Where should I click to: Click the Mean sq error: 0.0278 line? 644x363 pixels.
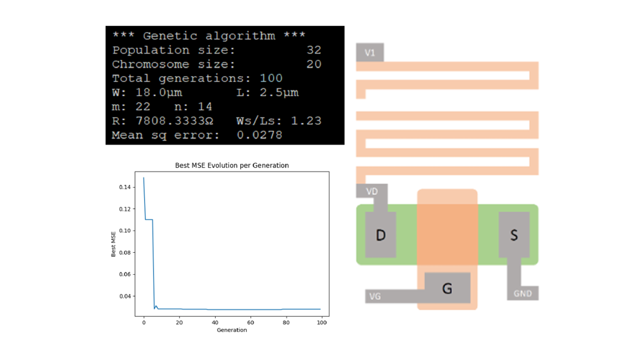[x=197, y=135]
